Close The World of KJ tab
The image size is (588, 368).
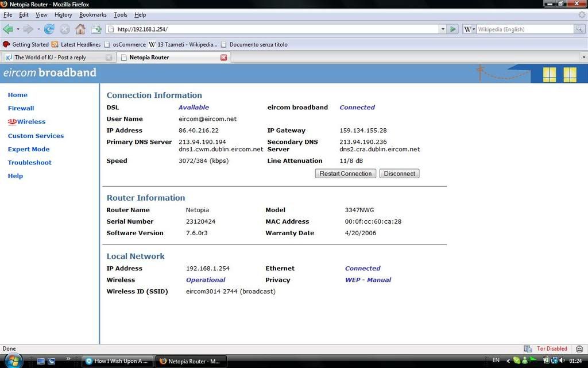109,57
